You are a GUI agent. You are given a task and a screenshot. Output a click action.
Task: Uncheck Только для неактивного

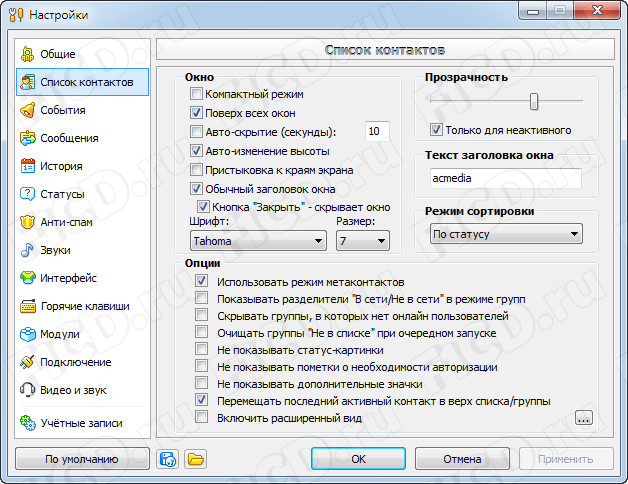point(436,129)
